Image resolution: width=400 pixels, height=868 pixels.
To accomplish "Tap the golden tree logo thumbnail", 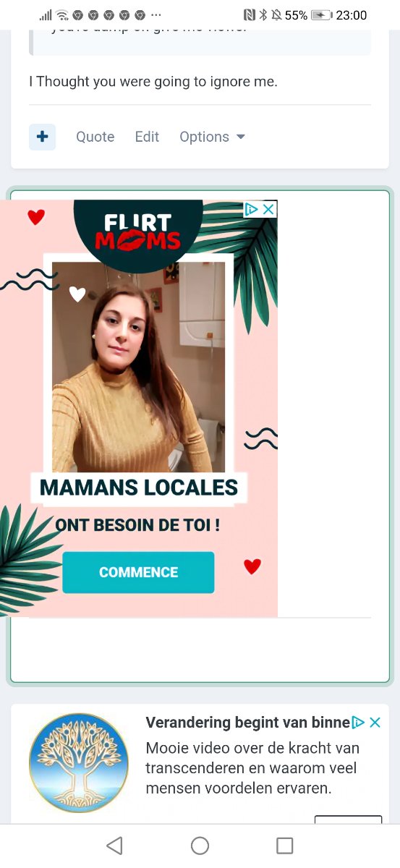I will [x=79, y=763].
